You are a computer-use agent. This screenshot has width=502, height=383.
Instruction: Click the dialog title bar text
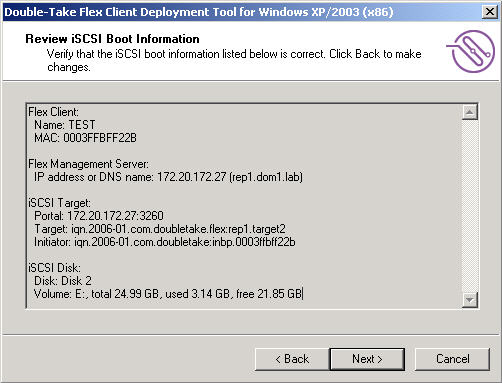click(199, 12)
